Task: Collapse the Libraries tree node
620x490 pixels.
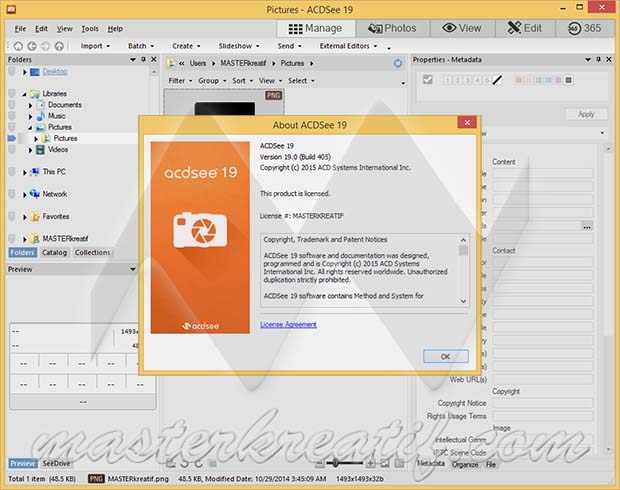Action: (x=25, y=94)
